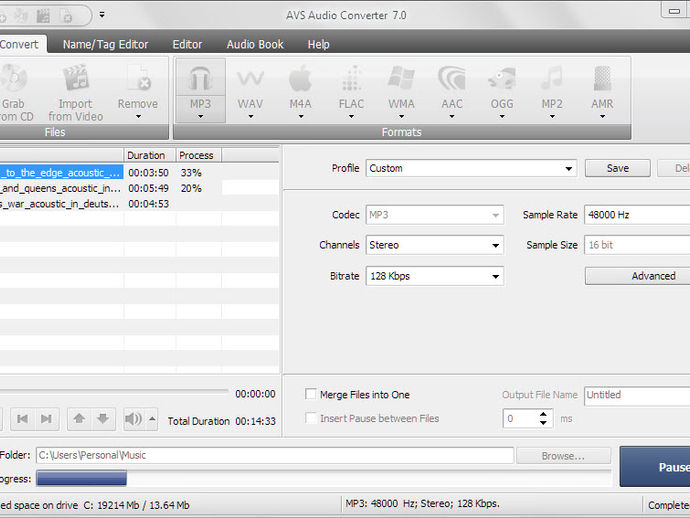Open the Editor tab
690x518 pixels.
click(x=187, y=44)
